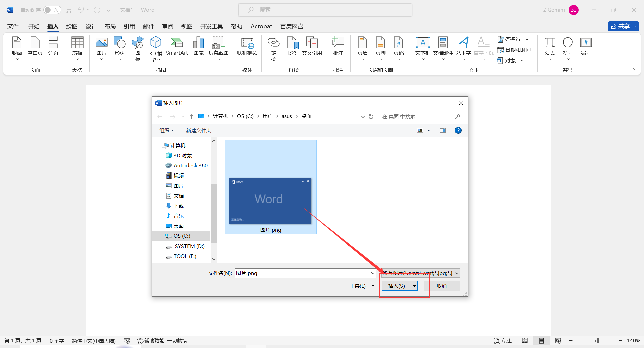Click the filename (文件名) input field
This screenshot has width=644, height=348.
tap(305, 273)
